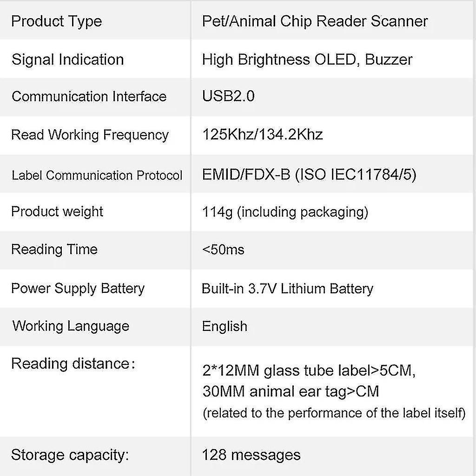Select the English language value
This screenshot has width=476, height=476.
[225, 326]
